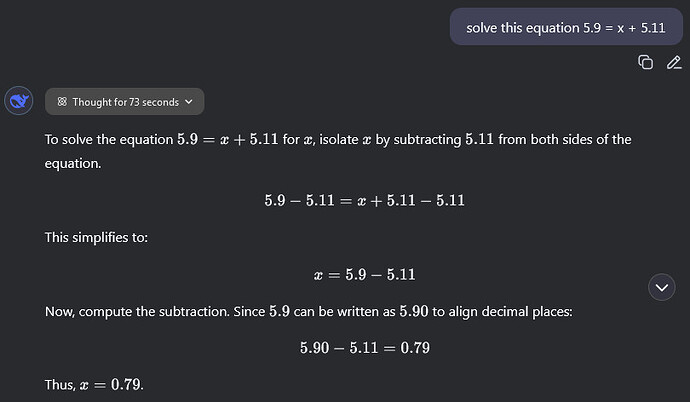690x402 pixels.
Task: Click inline 5.90 in 'written as 5.90'
Action: (x=413, y=311)
